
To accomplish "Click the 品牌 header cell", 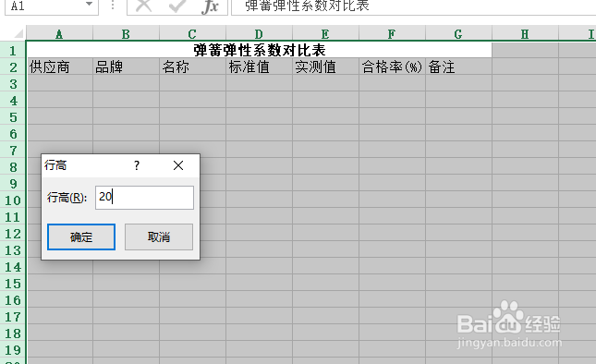I will 126,67.
